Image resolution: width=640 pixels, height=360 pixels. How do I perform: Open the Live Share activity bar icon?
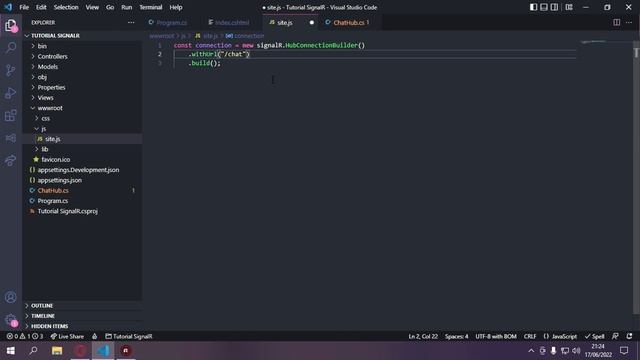coord(11,160)
